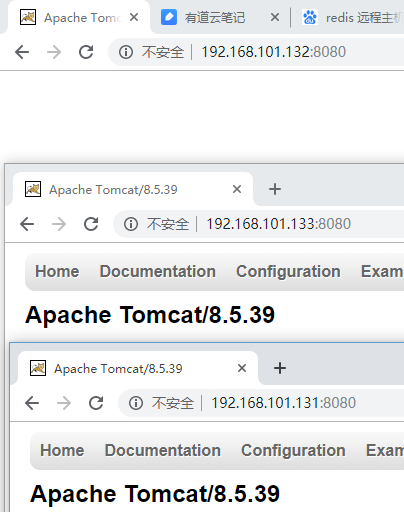Close the tab in 192.168.101.133 window
The width and height of the screenshot is (404, 512).
tap(237, 189)
